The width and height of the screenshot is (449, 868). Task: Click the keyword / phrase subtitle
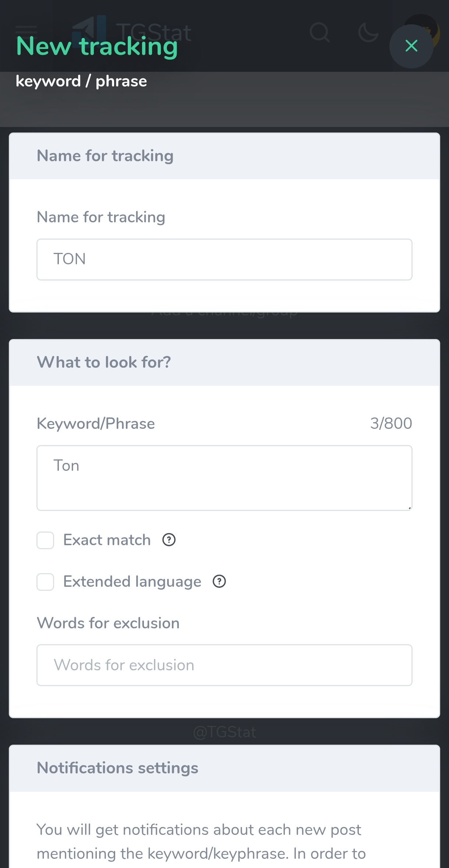[81, 81]
